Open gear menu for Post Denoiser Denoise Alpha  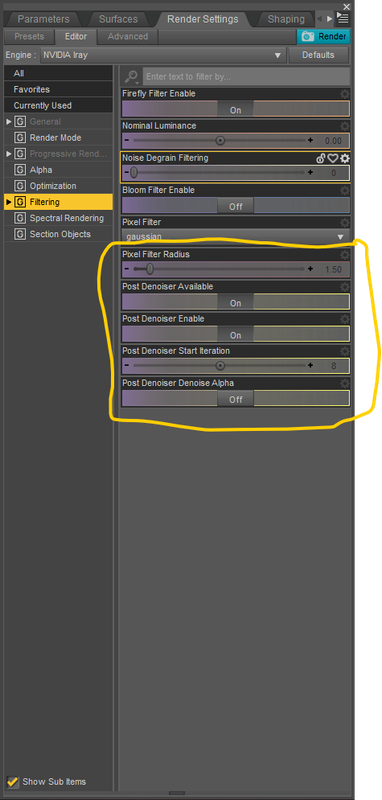tap(345, 383)
